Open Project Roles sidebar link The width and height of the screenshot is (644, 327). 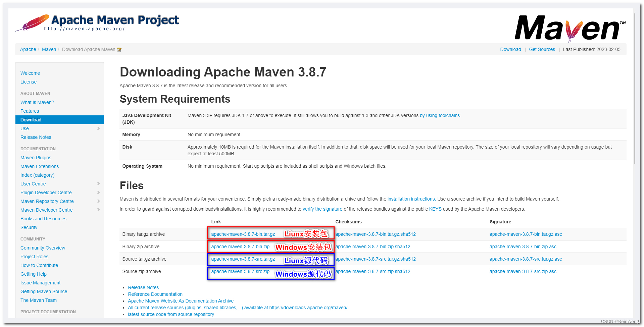pyautogui.click(x=34, y=257)
